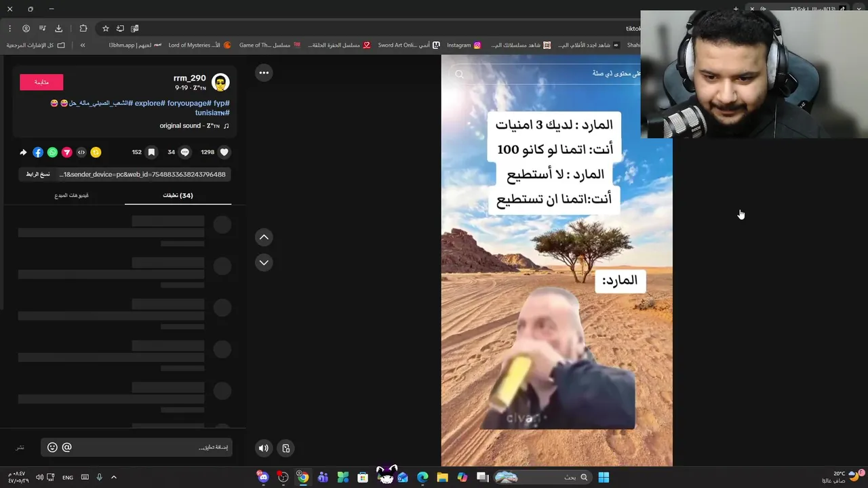The height and width of the screenshot is (488, 868).
Task: Open rrm_290's profile avatar
Action: click(220, 83)
